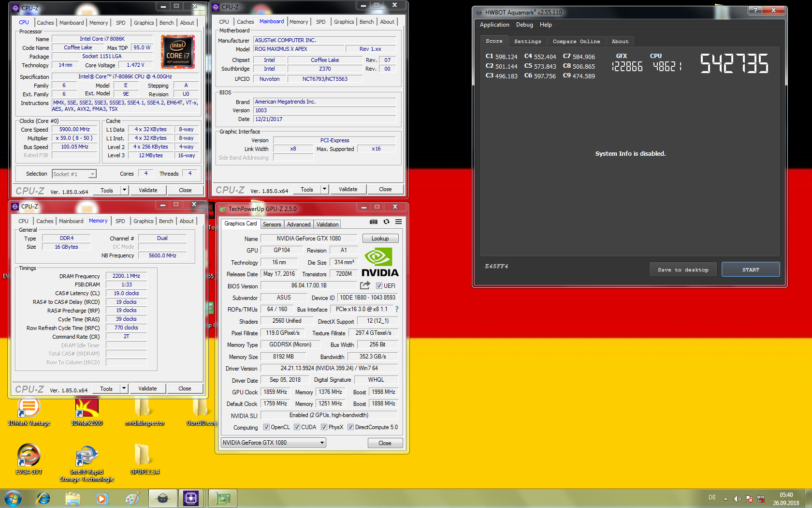The height and width of the screenshot is (508, 812).
Task: Expand Tools dropdown arrow in CPU window
Action: point(124,190)
